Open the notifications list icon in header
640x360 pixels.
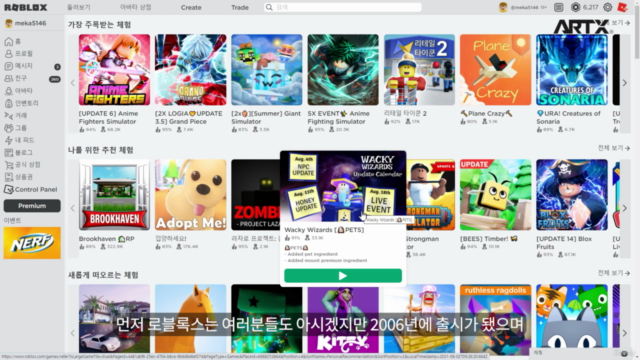click(559, 7)
